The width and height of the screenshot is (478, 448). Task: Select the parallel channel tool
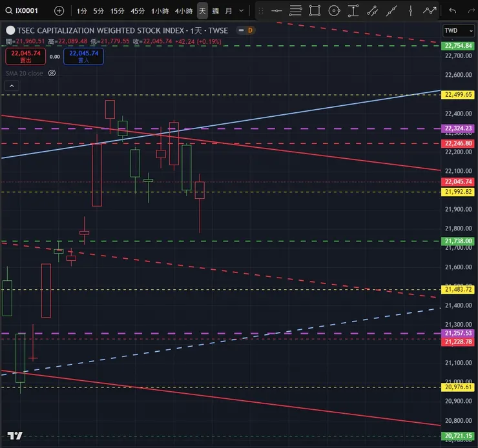(x=372, y=11)
